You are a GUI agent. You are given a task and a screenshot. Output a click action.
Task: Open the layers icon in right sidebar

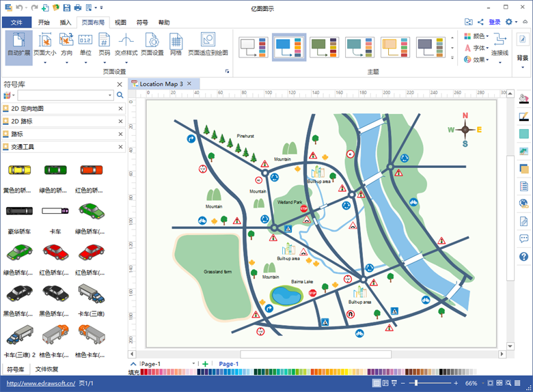click(524, 168)
